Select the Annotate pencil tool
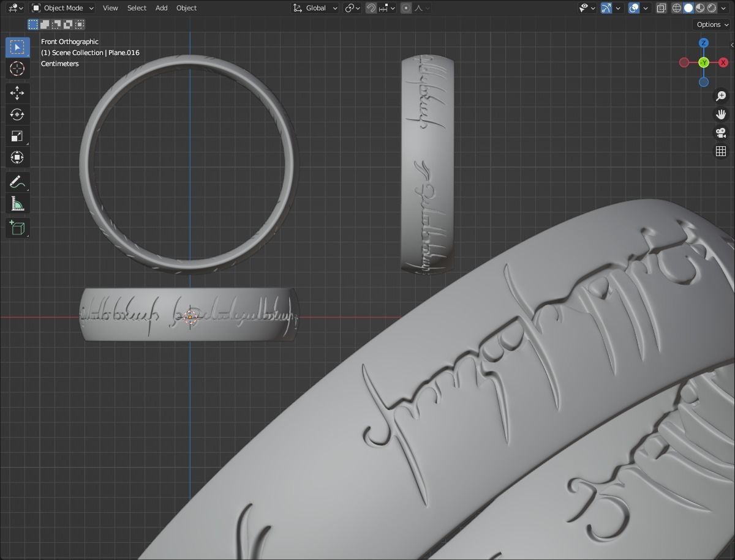 point(17,182)
